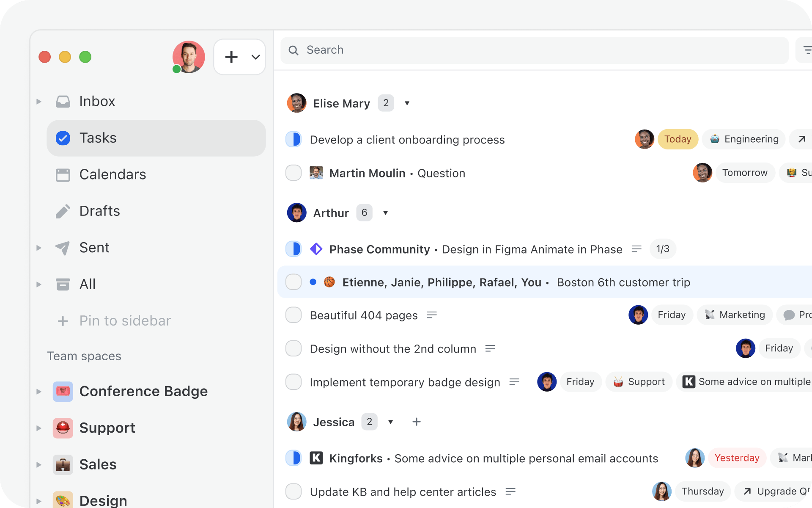This screenshot has height=508, width=812.
Task: Click the yellow Today due date tag
Action: (x=678, y=139)
